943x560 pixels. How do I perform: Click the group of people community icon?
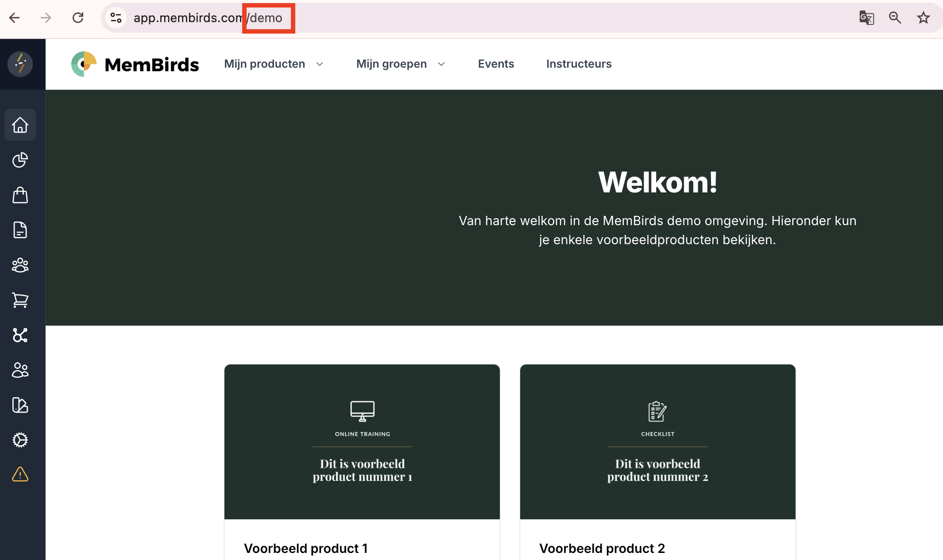coord(20,265)
